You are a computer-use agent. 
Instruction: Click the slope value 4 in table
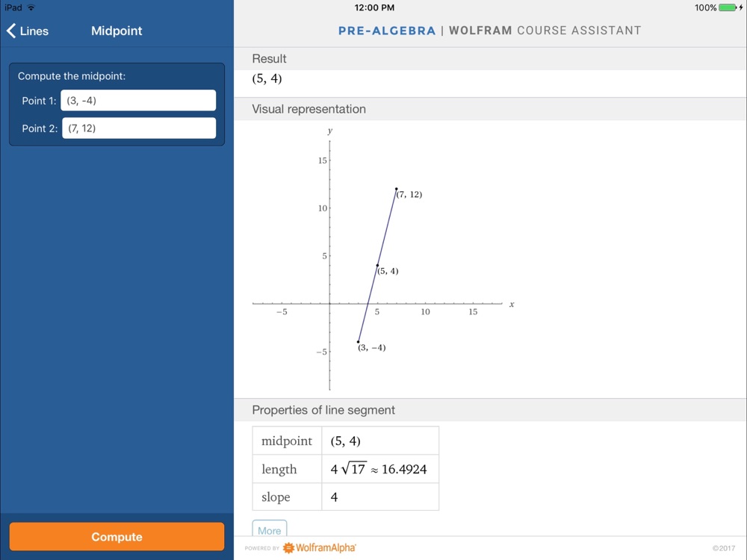click(x=334, y=497)
